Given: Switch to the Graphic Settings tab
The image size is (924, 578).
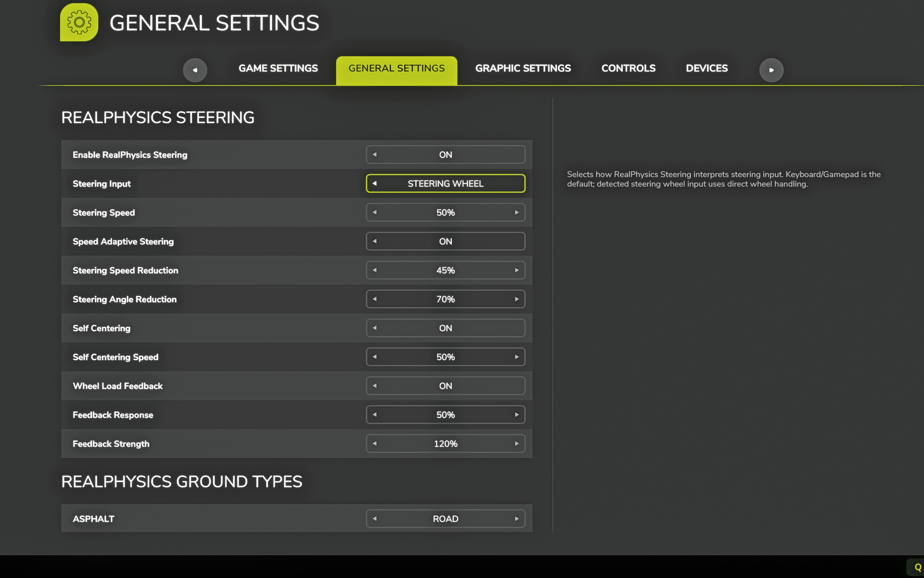Looking at the screenshot, I should (x=523, y=68).
